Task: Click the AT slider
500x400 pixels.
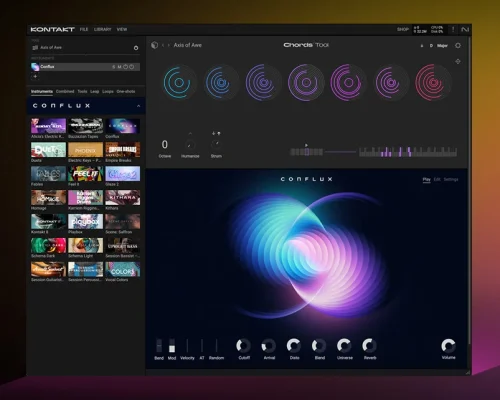Action: (x=202, y=346)
